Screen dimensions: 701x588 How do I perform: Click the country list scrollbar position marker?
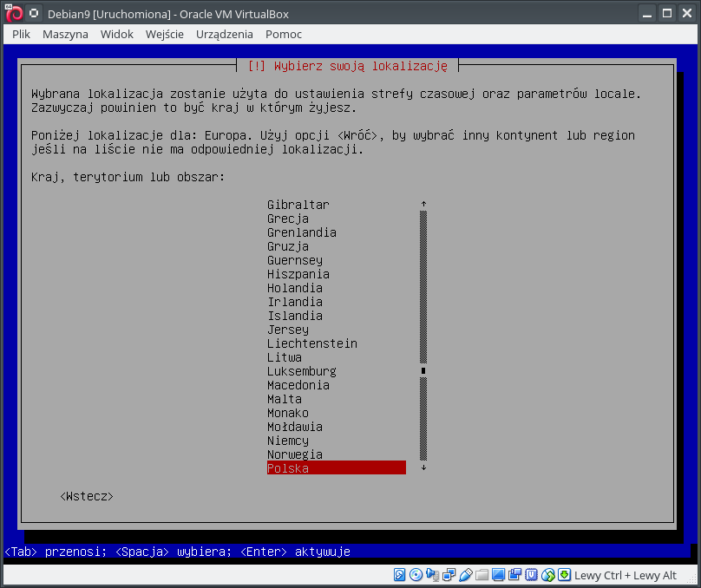click(x=423, y=371)
